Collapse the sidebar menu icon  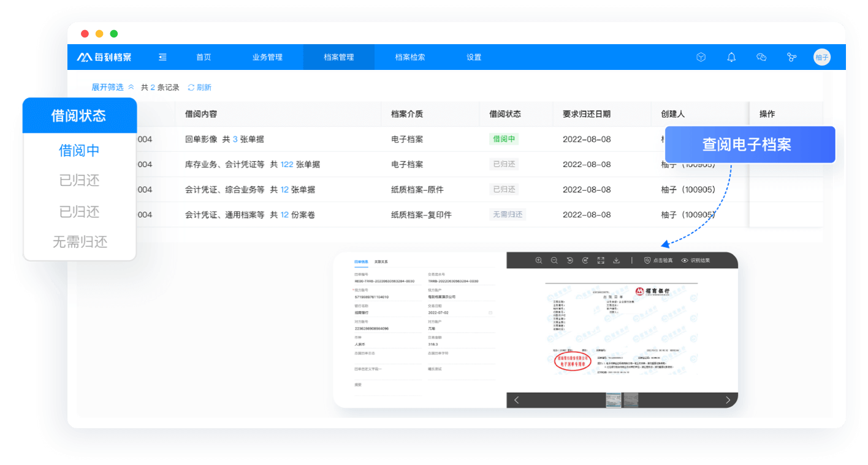(162, 57)
